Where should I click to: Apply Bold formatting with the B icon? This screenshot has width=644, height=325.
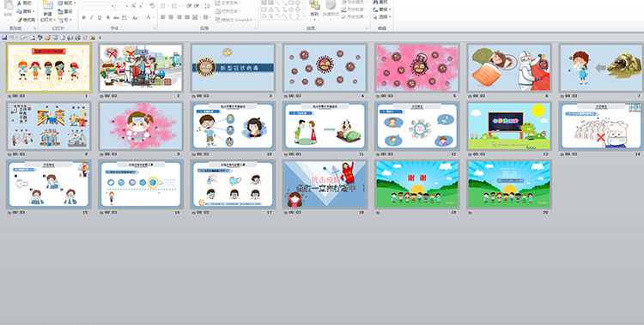(x=84, y=18)
